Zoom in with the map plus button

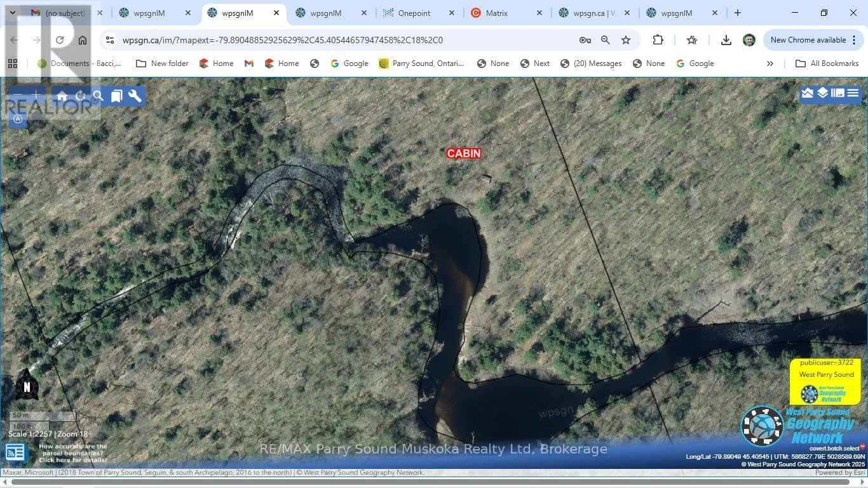[36, 95]
